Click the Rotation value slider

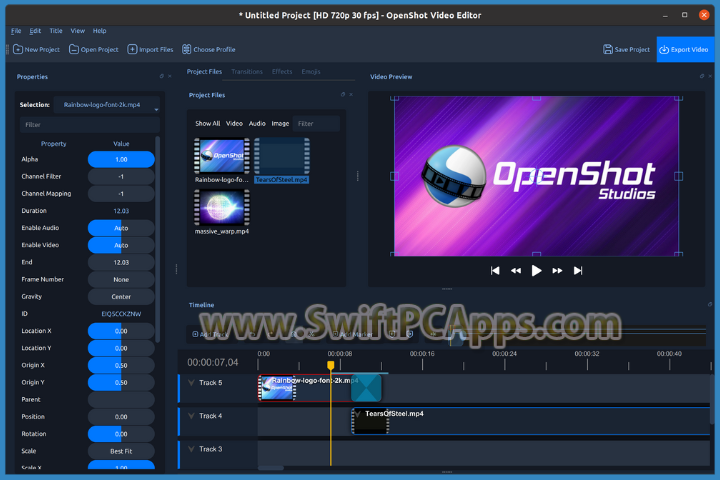(x=121, y=434)
